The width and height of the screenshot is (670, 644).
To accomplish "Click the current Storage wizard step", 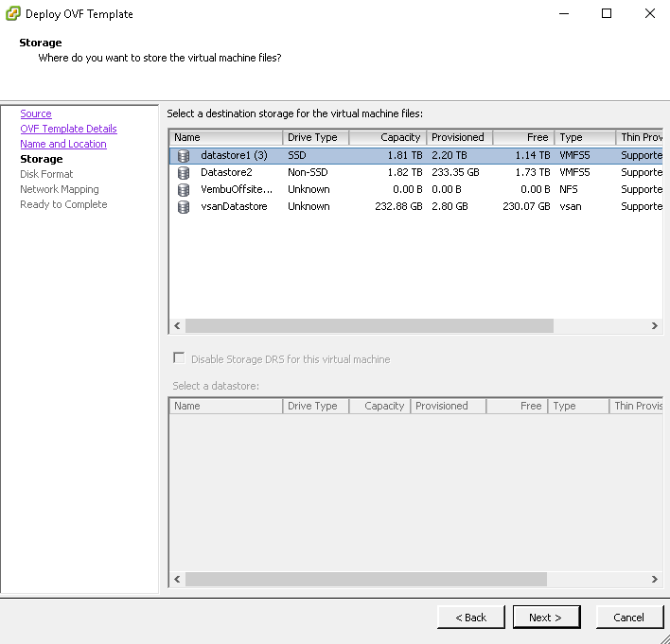I will pyautogui.click(x=42, y=159).
